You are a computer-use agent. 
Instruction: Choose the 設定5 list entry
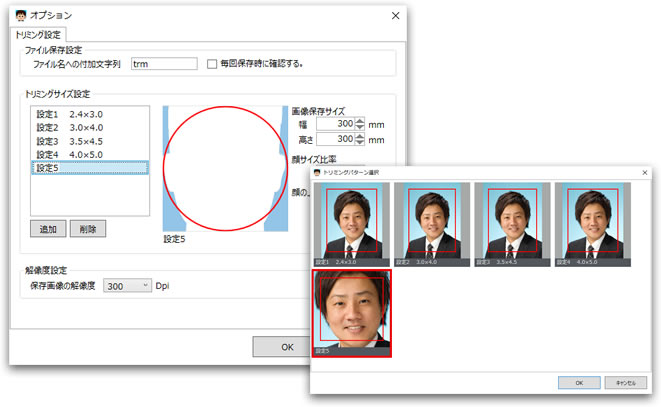[x=88, y=168]
